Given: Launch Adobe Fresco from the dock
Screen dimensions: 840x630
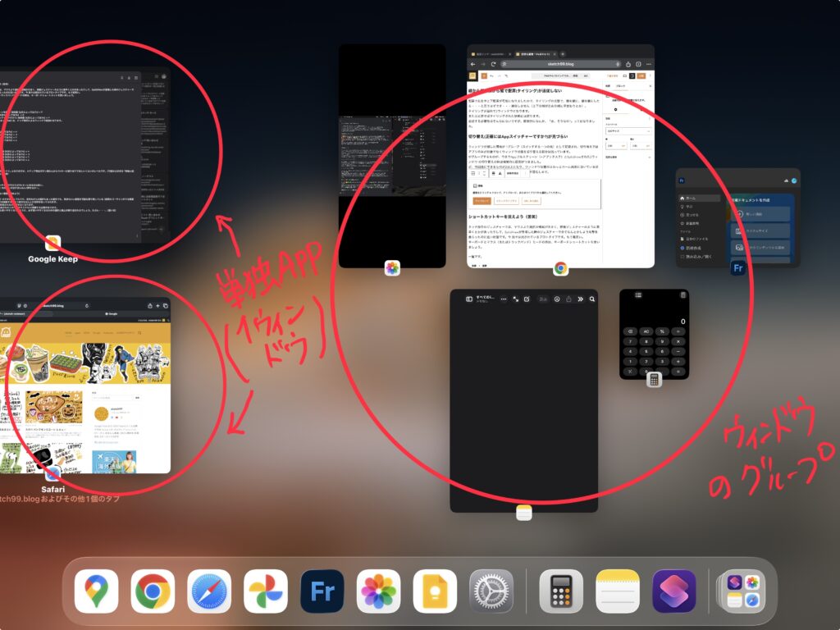Looking at the screenshot, I should pos(322,591).
